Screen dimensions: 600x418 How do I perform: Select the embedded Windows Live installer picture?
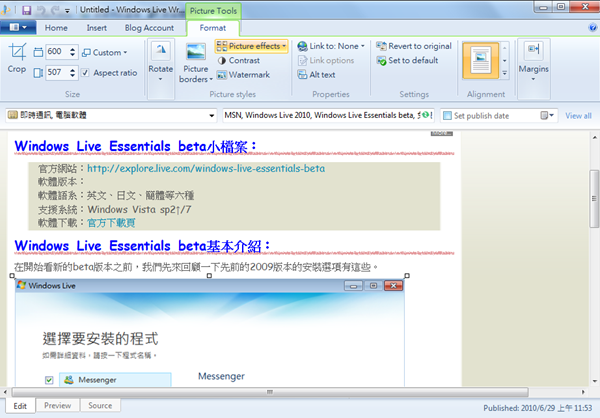coord(210,333)
